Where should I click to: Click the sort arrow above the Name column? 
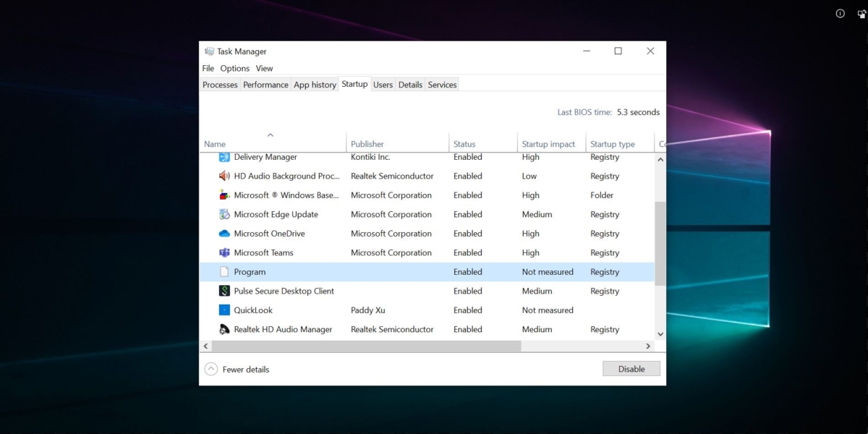pos(271,135)
